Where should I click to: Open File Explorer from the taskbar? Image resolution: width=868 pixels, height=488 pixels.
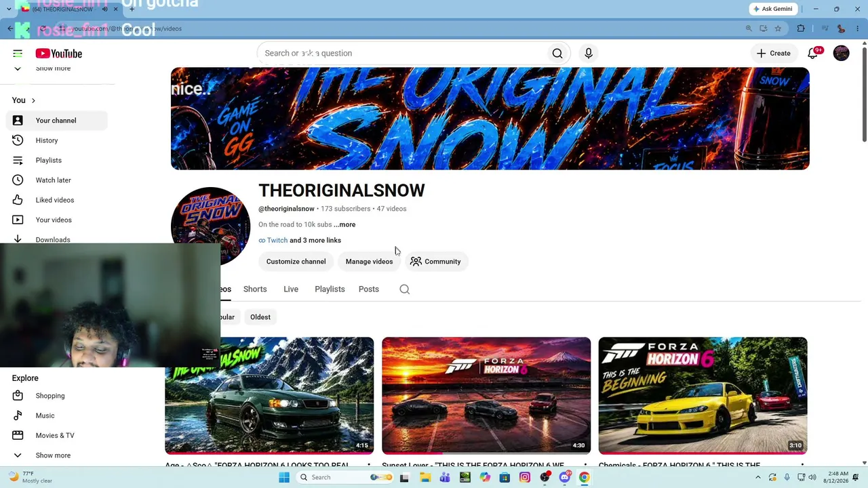425,477
